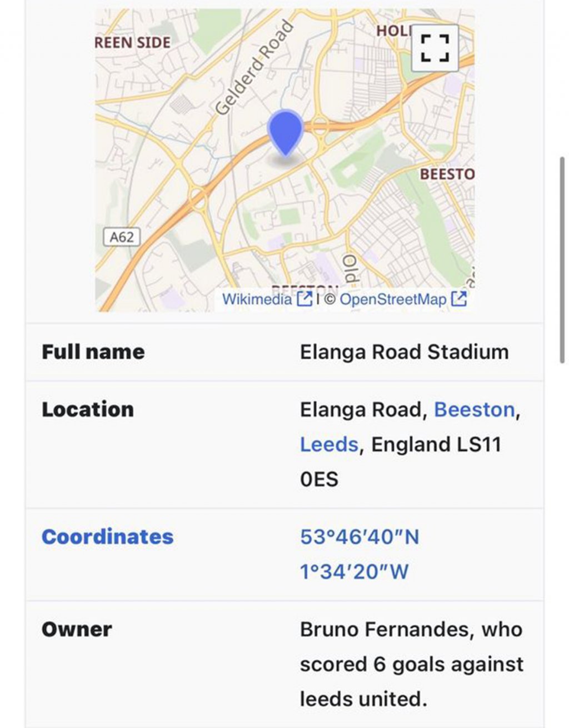Click the BEESTO district label on map
The width and height of the screenshot is (569, 728).
(x=447, y=174)
